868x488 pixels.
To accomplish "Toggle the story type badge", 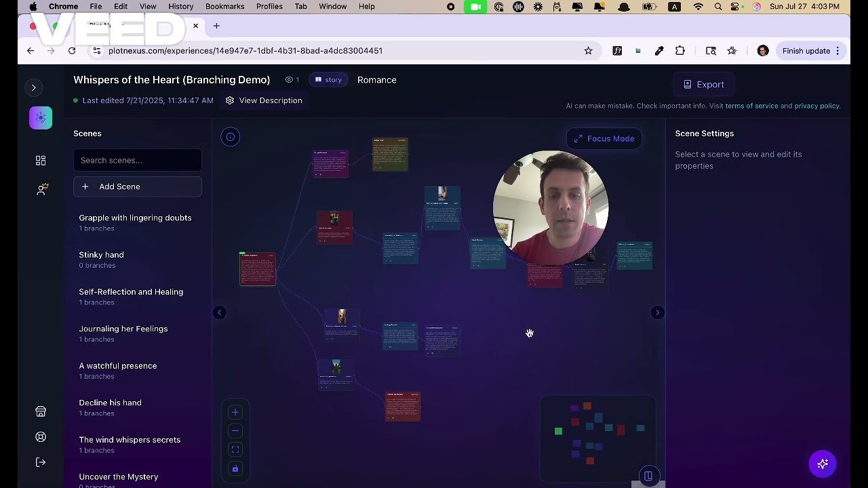I will (x=328, y=79).
